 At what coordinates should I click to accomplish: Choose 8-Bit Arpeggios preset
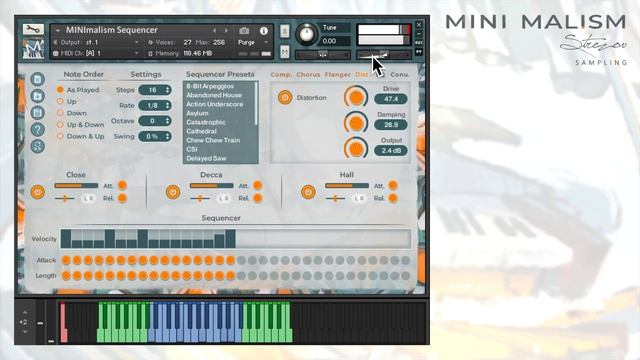tap(210, 86)
